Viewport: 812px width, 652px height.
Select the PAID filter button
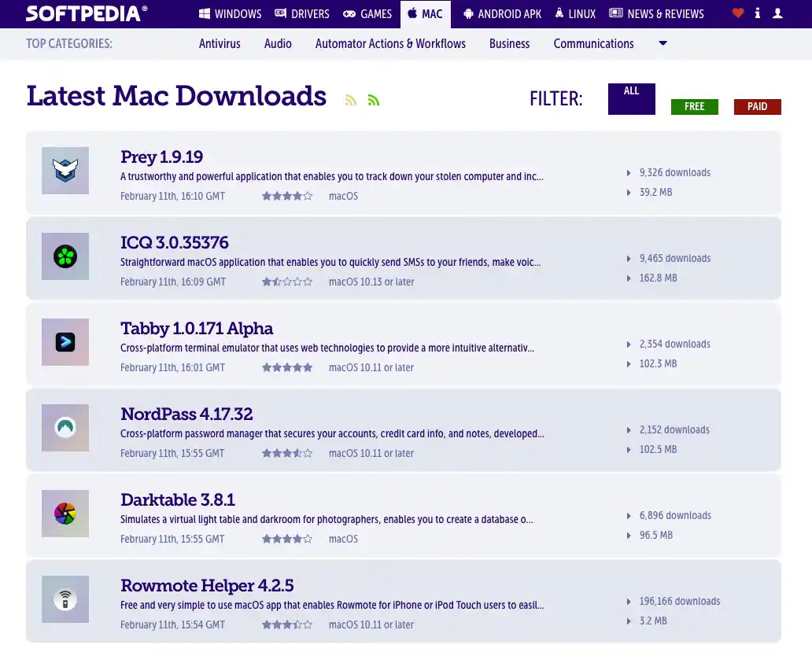tap(757, 107)
